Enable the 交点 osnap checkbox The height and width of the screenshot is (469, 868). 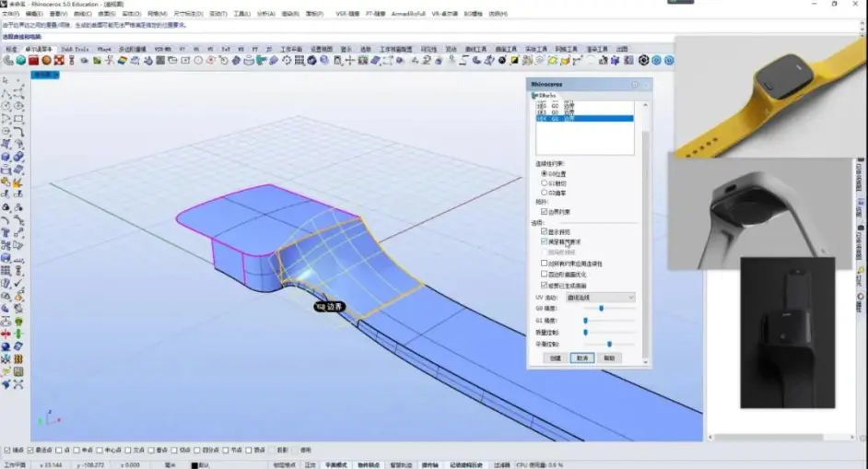[128, 451]
